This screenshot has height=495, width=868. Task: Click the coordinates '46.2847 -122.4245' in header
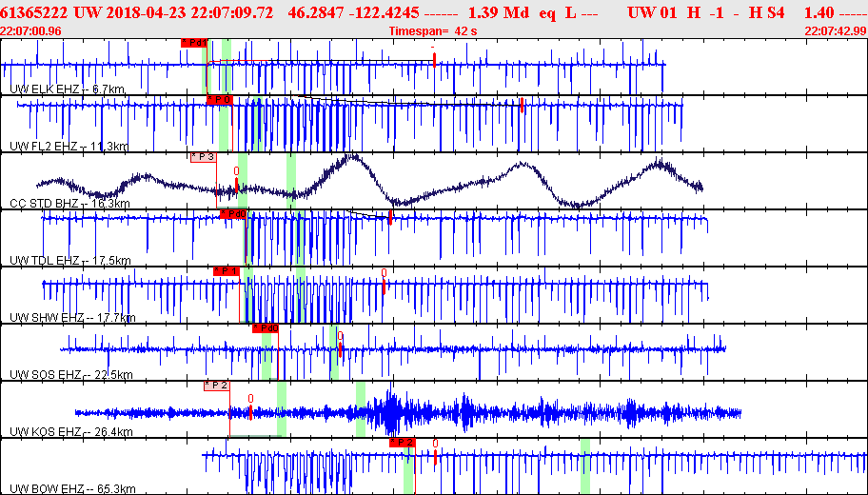tap(354, 12)
